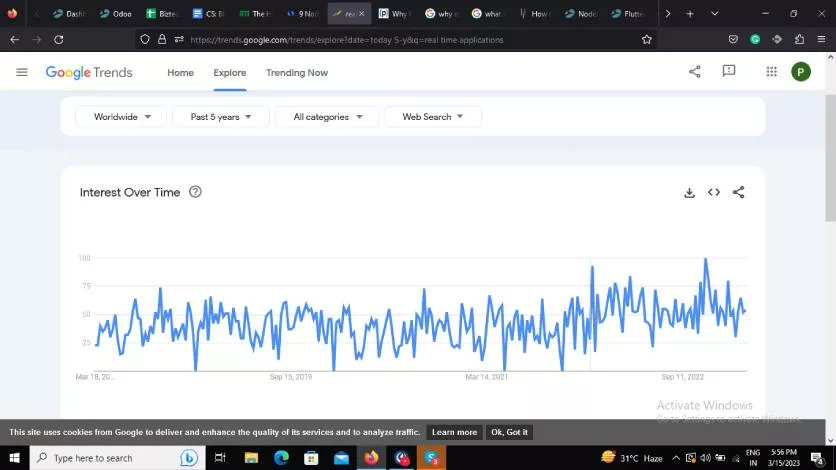Viewport: 836px width, 470px height.
Task: Go to the Home tab
Action: pos(180,73)
